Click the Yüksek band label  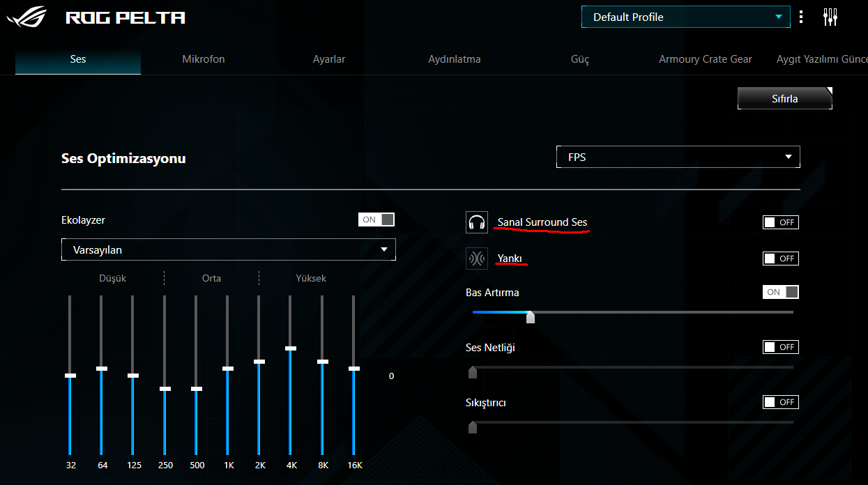(x=311, y=278)
